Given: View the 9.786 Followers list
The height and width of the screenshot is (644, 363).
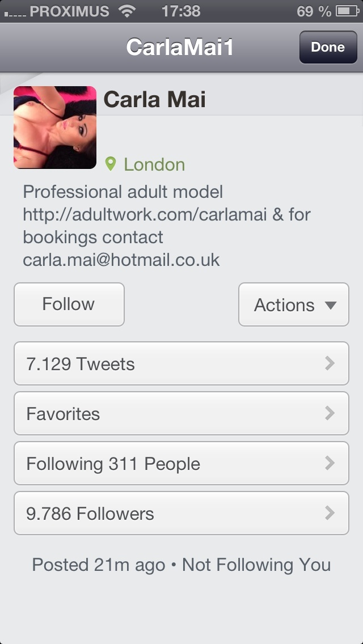Looking at the screenshot, I should tap(181, 514).
